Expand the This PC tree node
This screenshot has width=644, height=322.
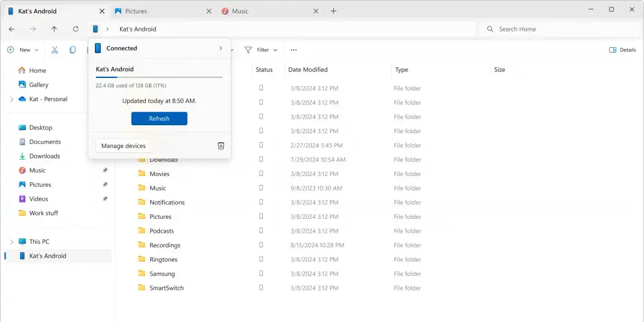pyautogui.click(x=11, y=241)
